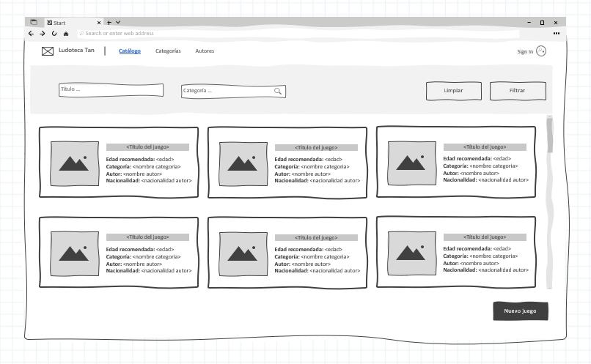Click the Nuevo juego button
Image resolution: width=591 pixels, height=364 pixels.
tap(520, 311)
